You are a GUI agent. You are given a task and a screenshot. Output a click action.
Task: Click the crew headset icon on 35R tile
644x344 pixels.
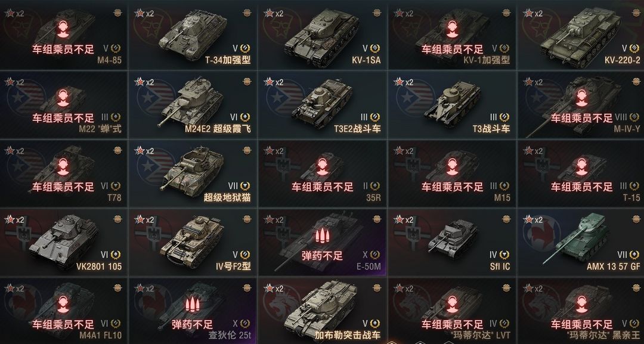click(x=322, y=167)
